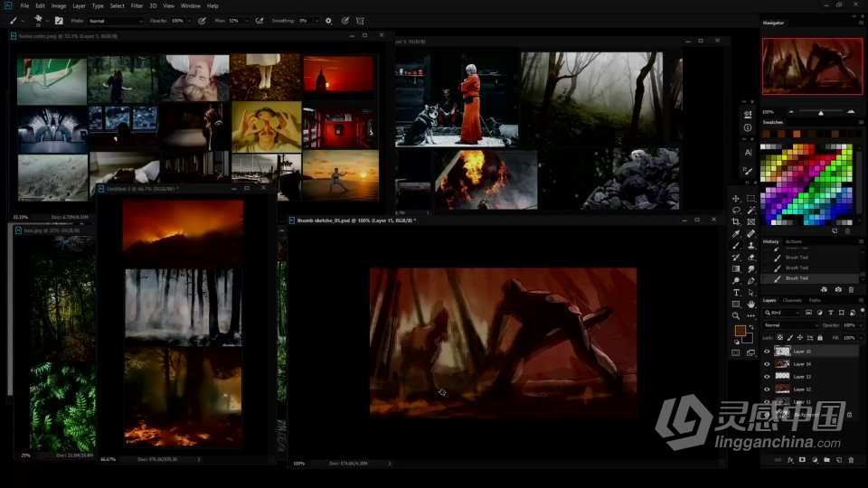The height and width of the screenshot is (488, 868).
Task: Open Smoothing value dropdown arrow
Action: 316,21
